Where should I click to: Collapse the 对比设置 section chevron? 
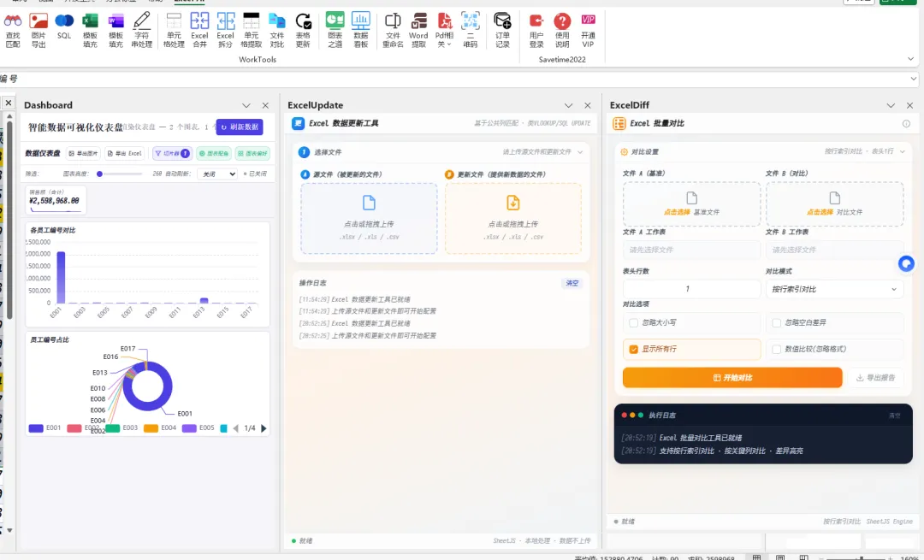click(903, 152)
